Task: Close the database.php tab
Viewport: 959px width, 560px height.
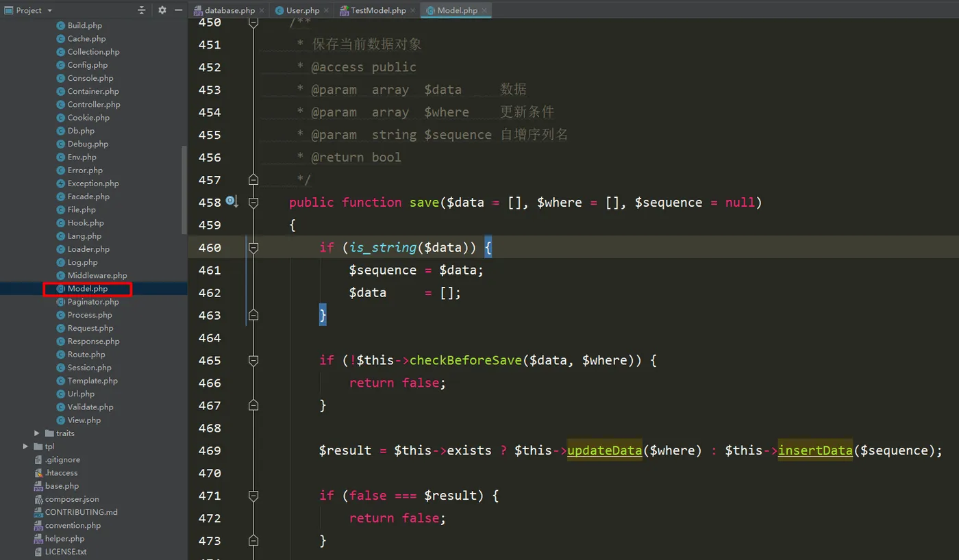Action: (263, 10)
